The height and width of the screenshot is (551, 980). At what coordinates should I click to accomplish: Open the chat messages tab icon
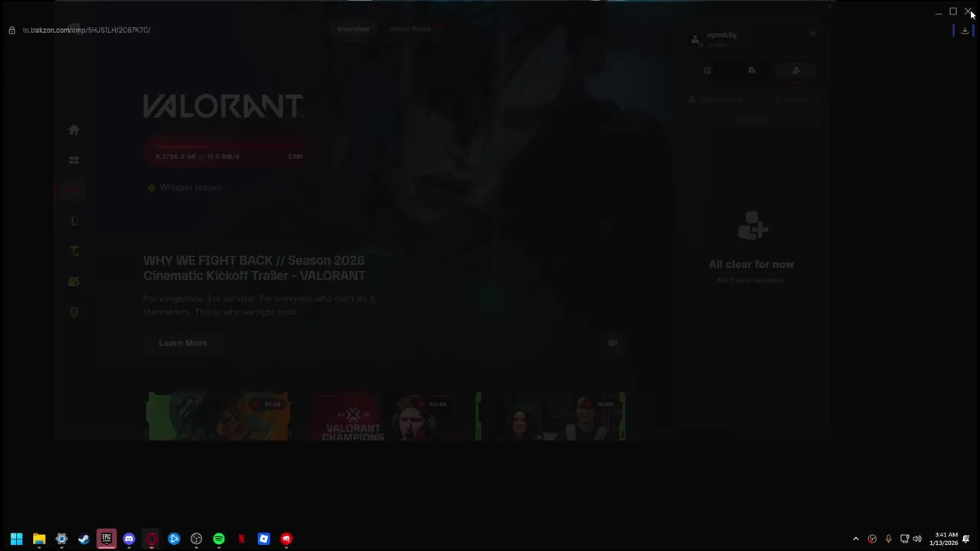coord(752,70)
